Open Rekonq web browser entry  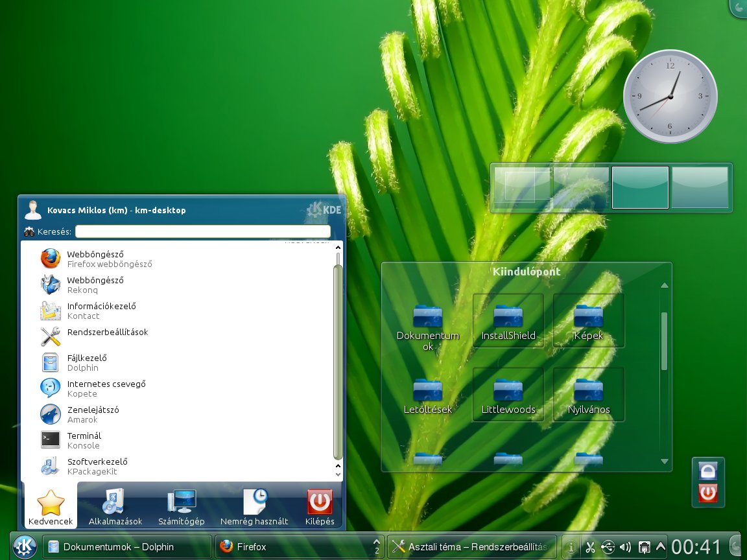[x=181, y=285]
